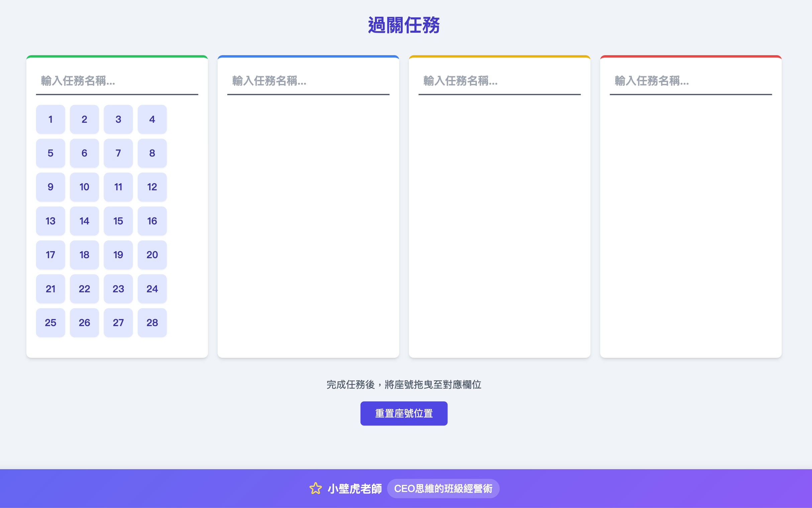Focus the yellow column task name field

click(x=499, y=81)
